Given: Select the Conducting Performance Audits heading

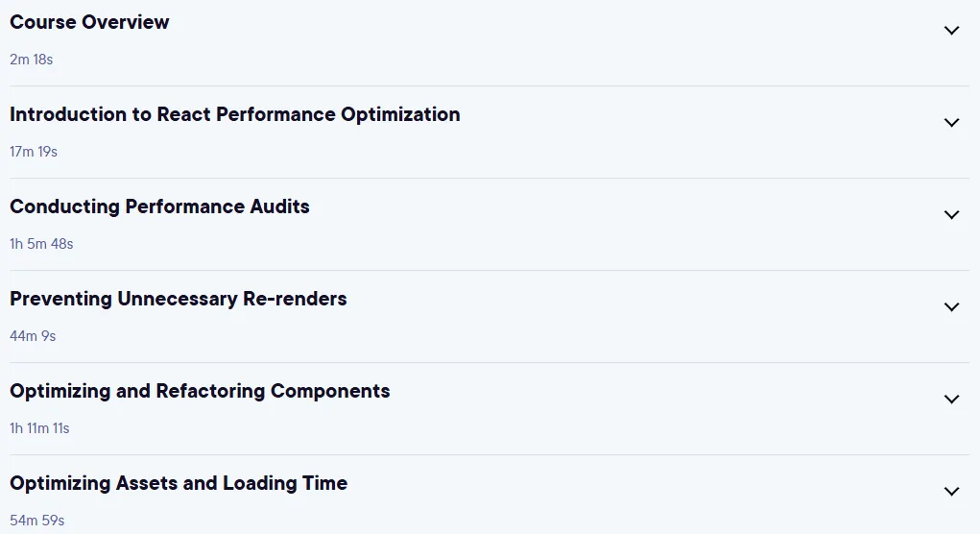Looking at the screenshot, I should pyautogui.click(x=159, y=206).
